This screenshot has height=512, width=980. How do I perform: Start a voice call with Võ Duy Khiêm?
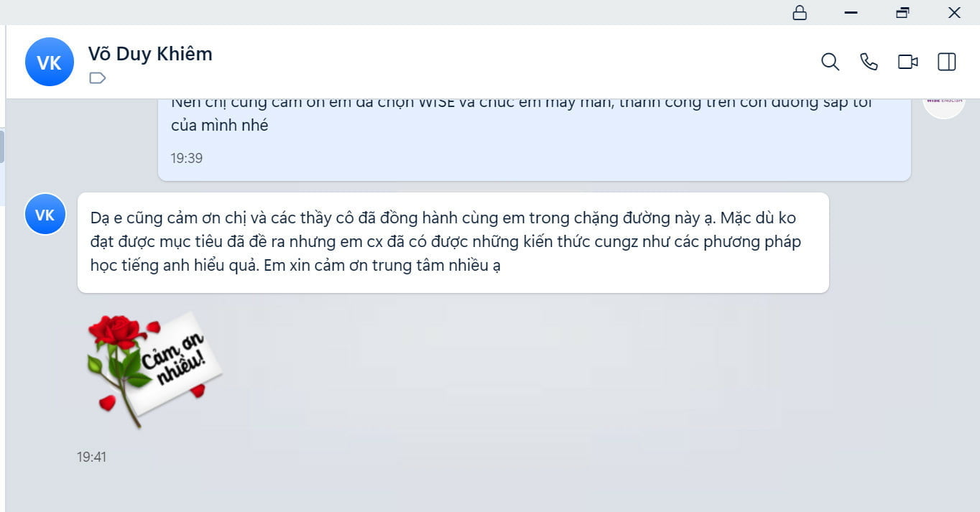pyautogui.click(x=869, y=62)
